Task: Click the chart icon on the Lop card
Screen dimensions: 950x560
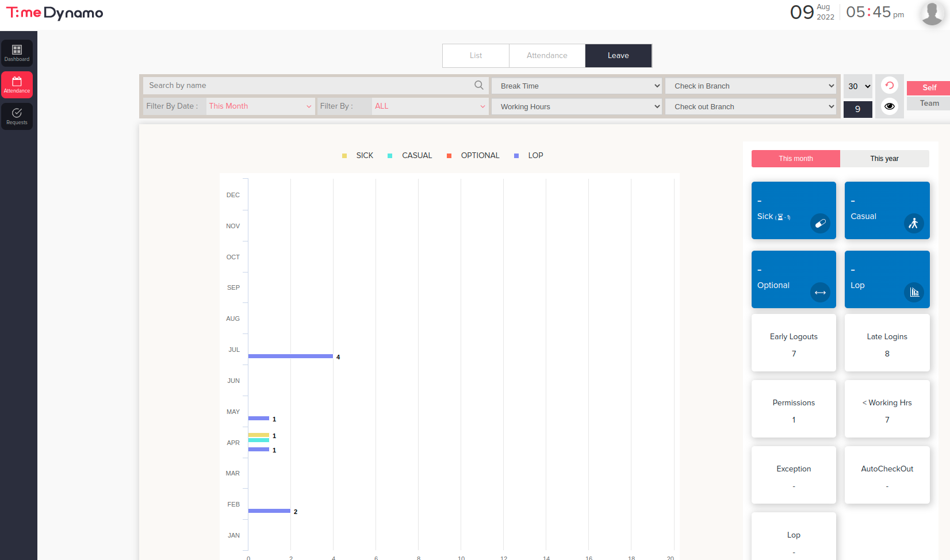Action: [x=914, y=293]
